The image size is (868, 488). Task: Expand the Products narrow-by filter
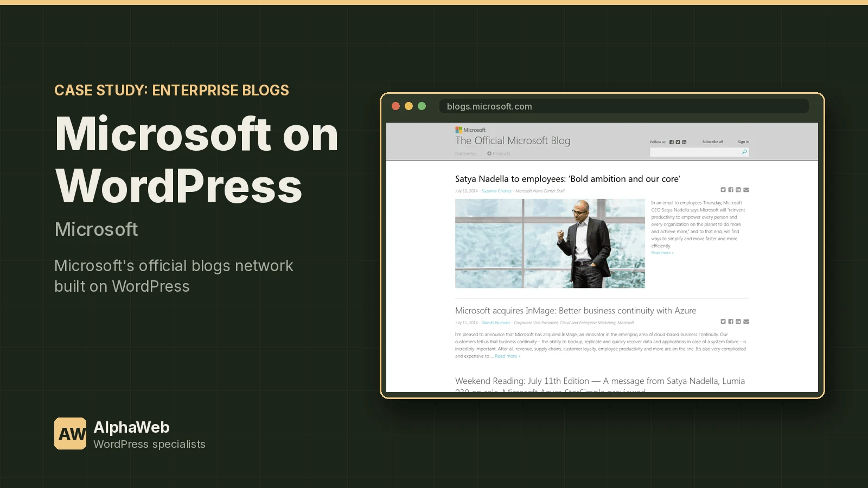click(499, 153)
